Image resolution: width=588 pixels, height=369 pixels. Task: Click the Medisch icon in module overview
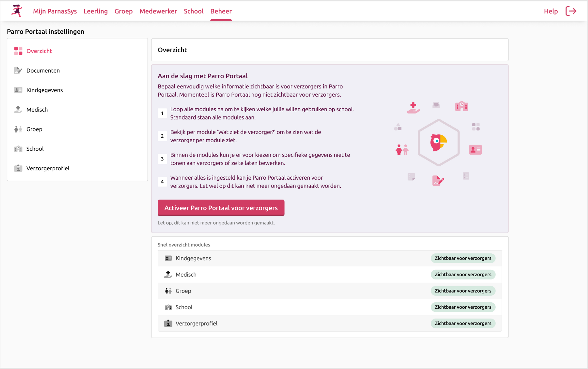click(168, 274)
